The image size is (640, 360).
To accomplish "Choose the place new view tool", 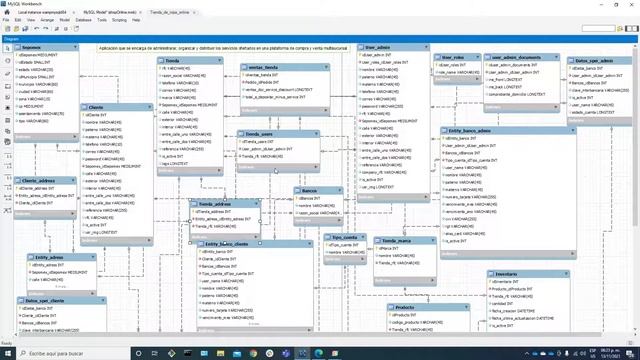I will pos(7,131).
